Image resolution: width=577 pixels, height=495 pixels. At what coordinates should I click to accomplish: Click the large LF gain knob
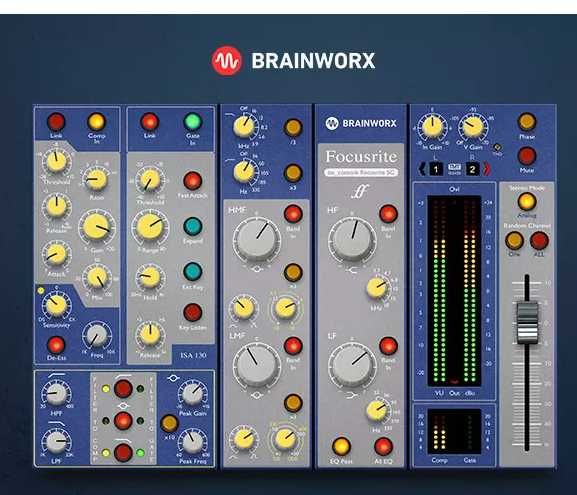pyautogui.click(x=352, y=365)
